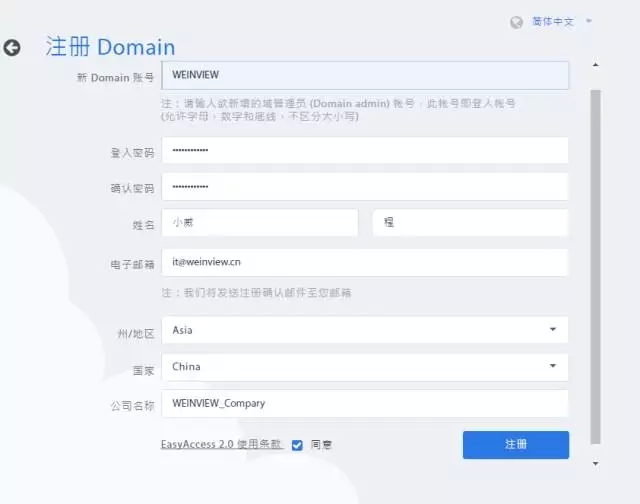Focus the 登入密码 password field
The width and height of the screenshot is (640, 504).
365,150
